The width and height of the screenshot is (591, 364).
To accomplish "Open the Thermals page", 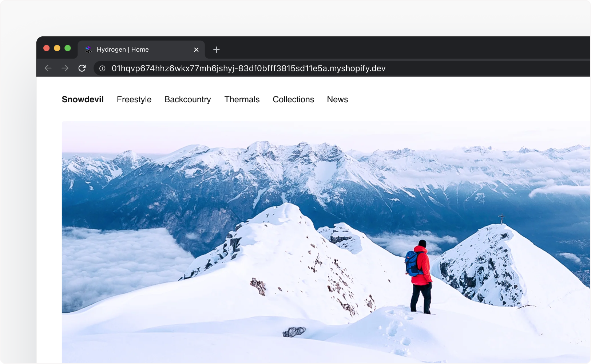I will pyautogui.click(x=242, y=99).
